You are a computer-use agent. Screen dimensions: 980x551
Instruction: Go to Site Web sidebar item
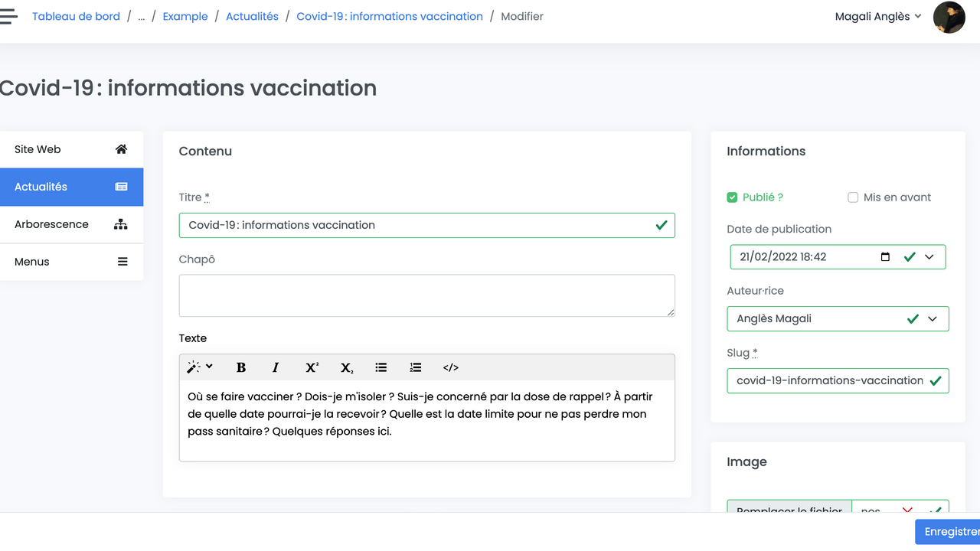(71, 149)
